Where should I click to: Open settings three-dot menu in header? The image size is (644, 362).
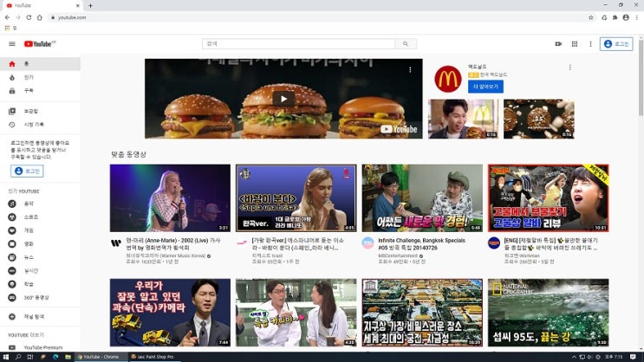[x=590, y=44]
